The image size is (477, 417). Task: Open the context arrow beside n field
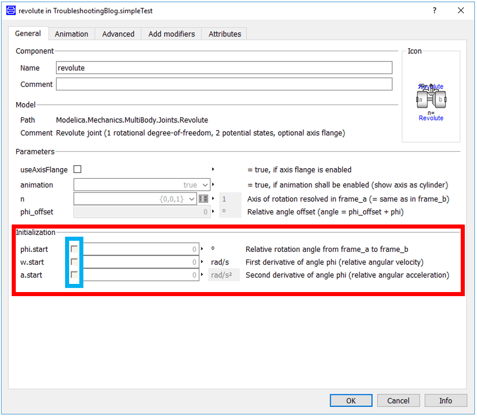click(x=213, y=199)
